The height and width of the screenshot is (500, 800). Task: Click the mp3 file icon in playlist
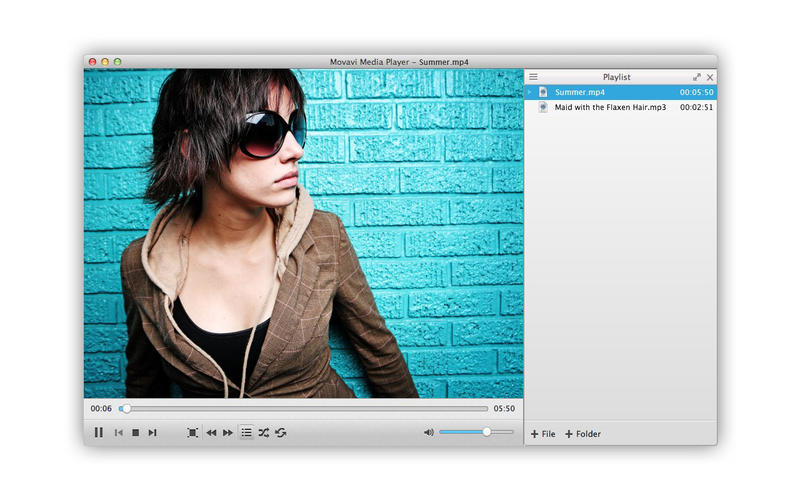[543, 107]
